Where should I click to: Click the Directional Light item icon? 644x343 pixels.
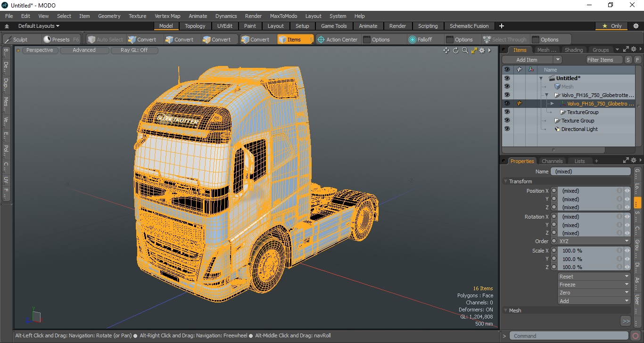557,129
